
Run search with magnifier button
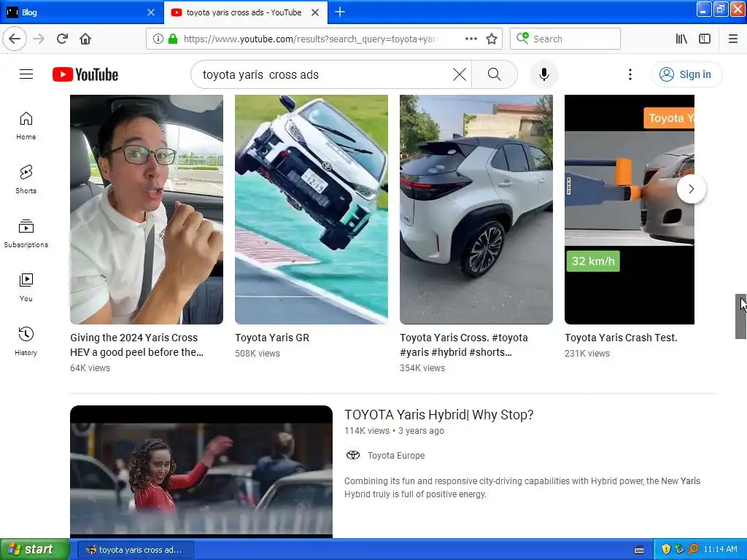coord(494,74)
